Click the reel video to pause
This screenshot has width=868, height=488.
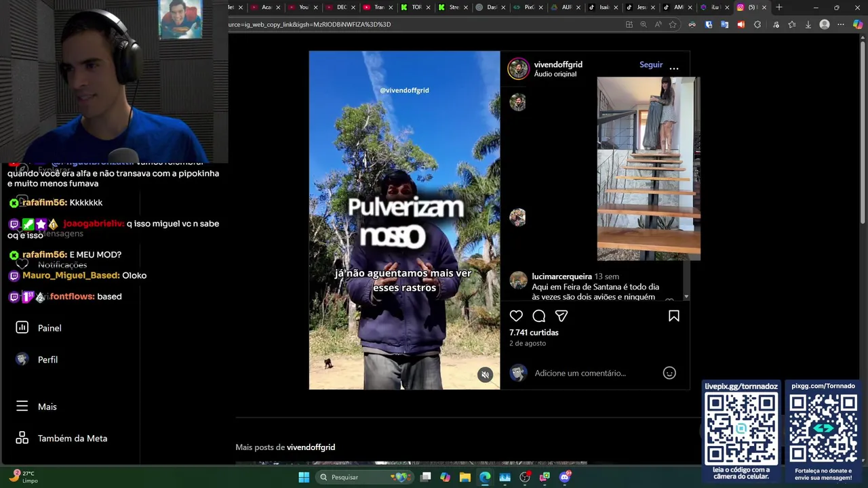click(404, 220)
